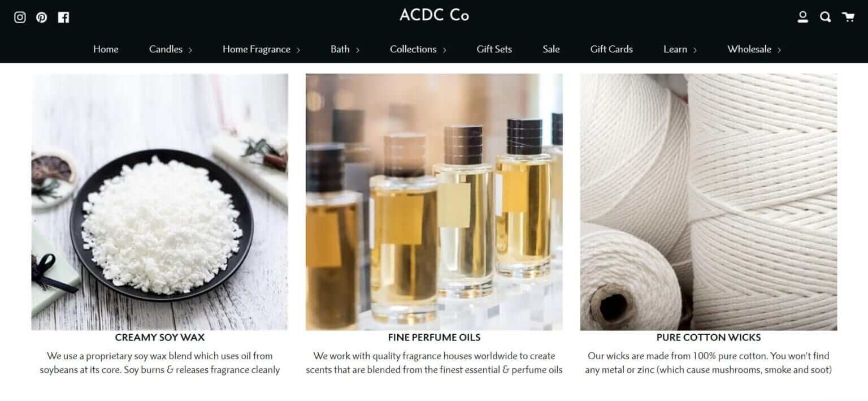
Task: Expand the Home Fragrance dropdown
Action: point(261,49)
